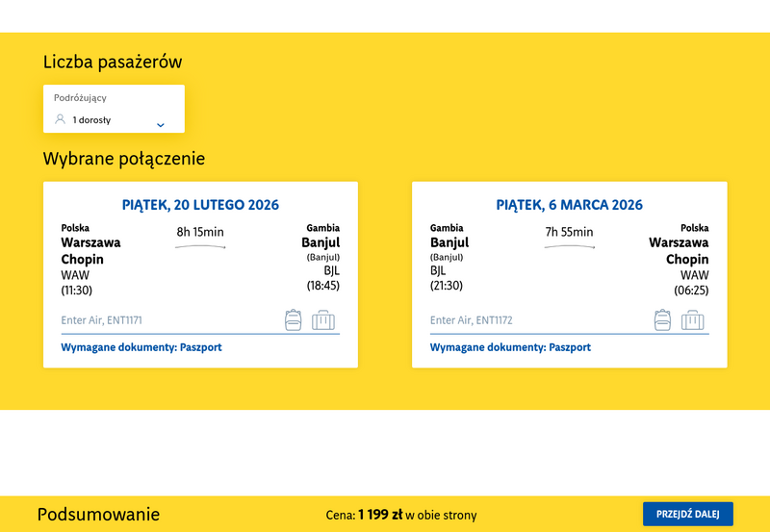Expand the Podróżujący chevron arrow
The image size is (770, 532).
161,124
